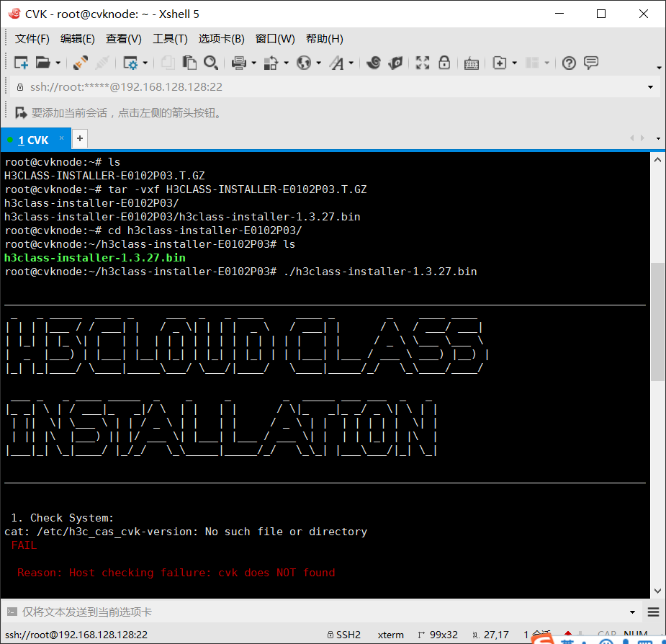Expand the encoding globe dropdown arrow
Image resolution: width=666 pixels, height=644 pixels.
pos(318,63)
